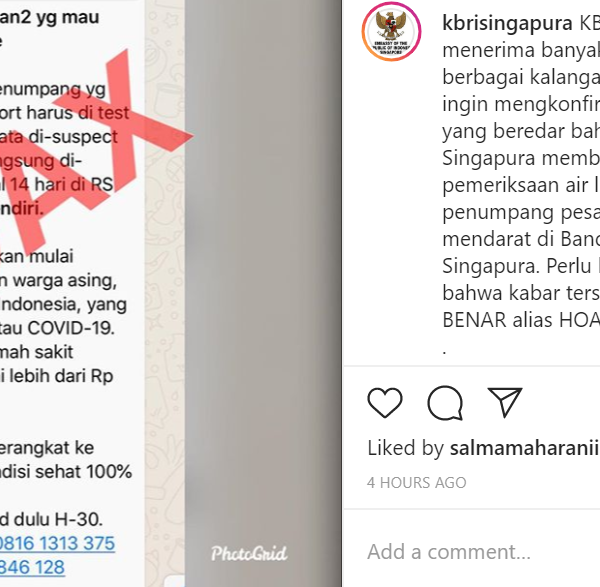Tap the phone number ending 846 128
The image size is (600, 587).
(x=32, y=567)
